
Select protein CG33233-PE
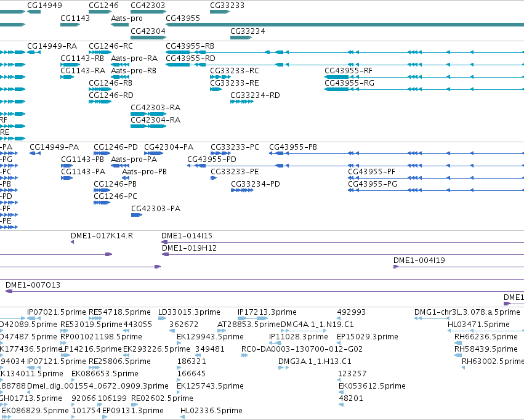coord(235,172)
